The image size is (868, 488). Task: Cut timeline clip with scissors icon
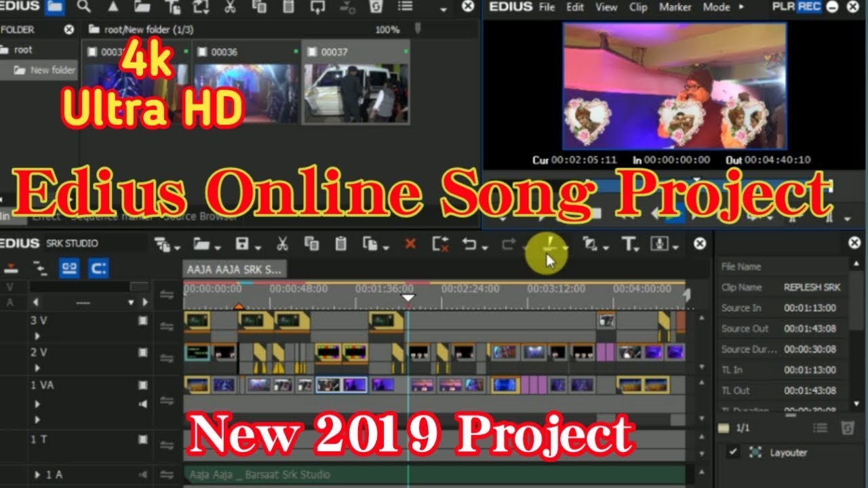tap(283, 244)
